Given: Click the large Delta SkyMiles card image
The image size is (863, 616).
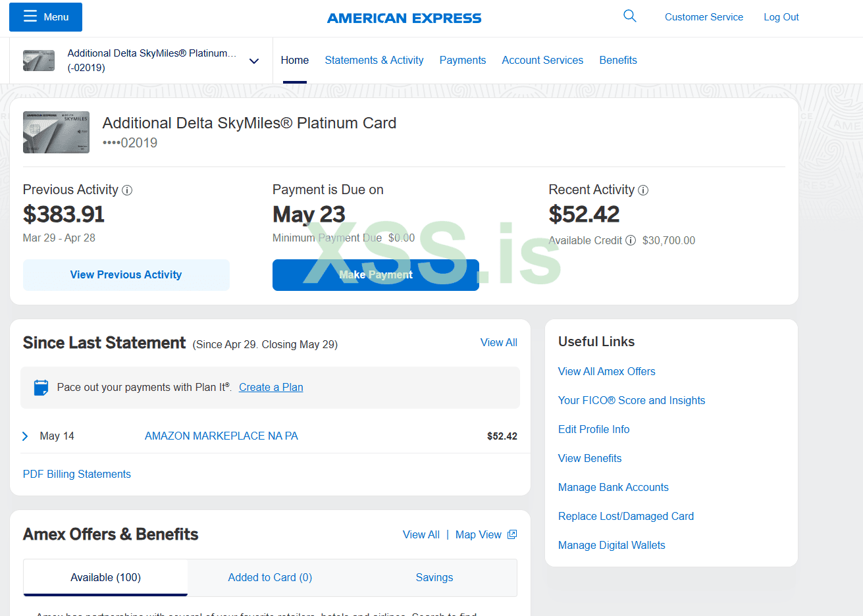Looking at the screenshot, I should tap(56, 132).
